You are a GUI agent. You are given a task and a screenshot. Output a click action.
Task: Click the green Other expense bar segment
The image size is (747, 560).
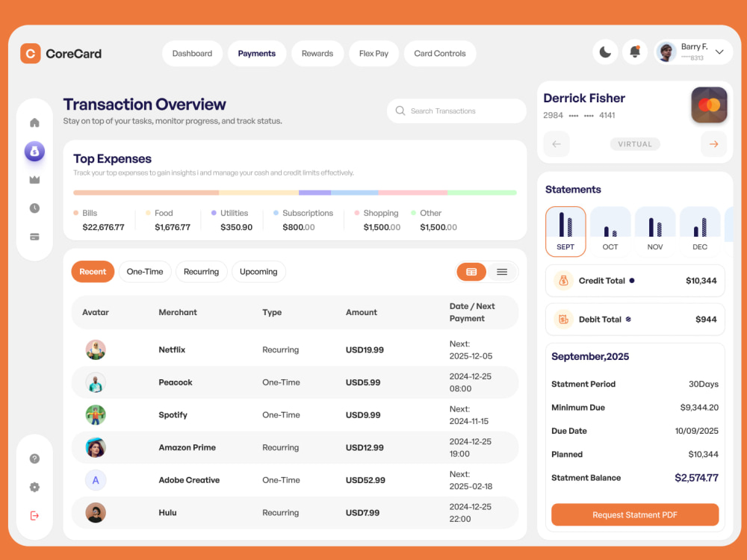point(482,193)
